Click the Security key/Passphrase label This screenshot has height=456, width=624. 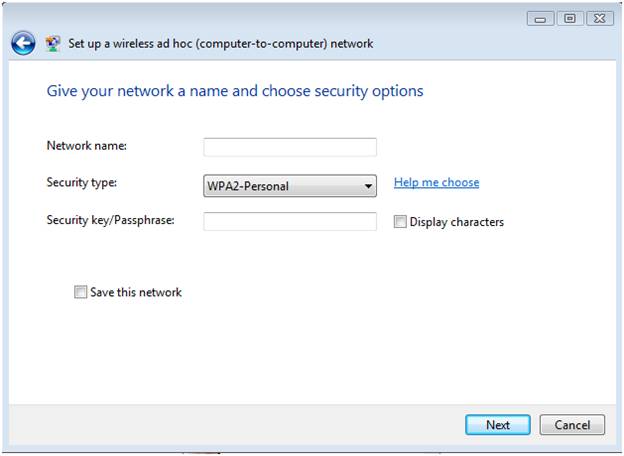pyautogui.click(x=110, y=220)
